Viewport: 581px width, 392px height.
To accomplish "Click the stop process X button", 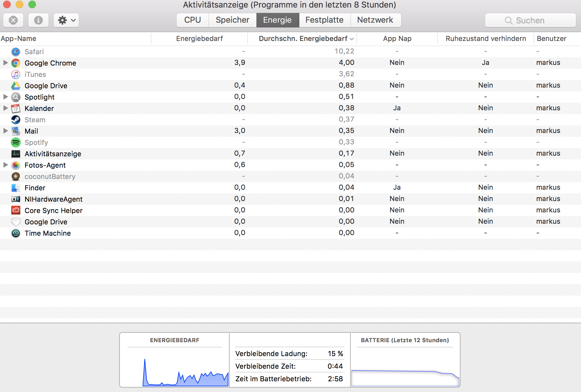I will pos(13,20).
